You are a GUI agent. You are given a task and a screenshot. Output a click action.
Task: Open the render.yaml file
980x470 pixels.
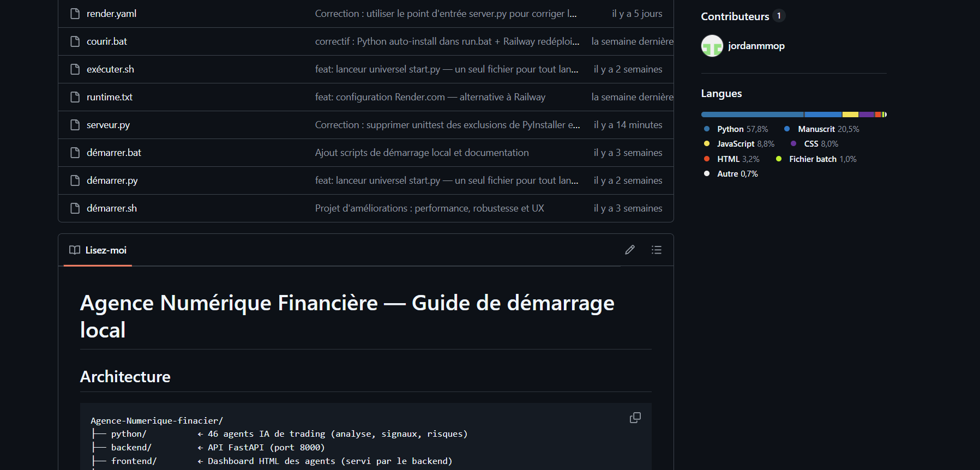111,14
